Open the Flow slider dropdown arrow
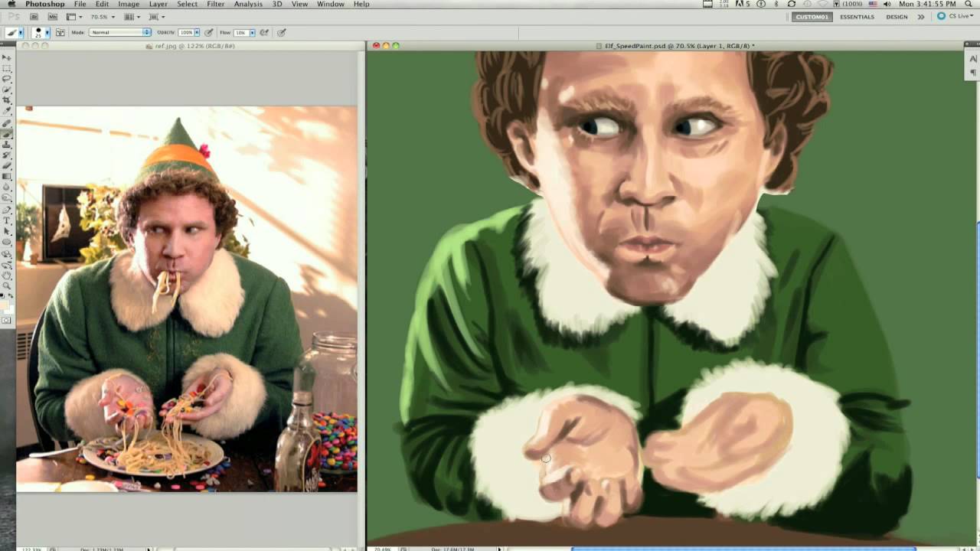Image resolution: width=980 pixels, height=551 pixels. [253, 32]
